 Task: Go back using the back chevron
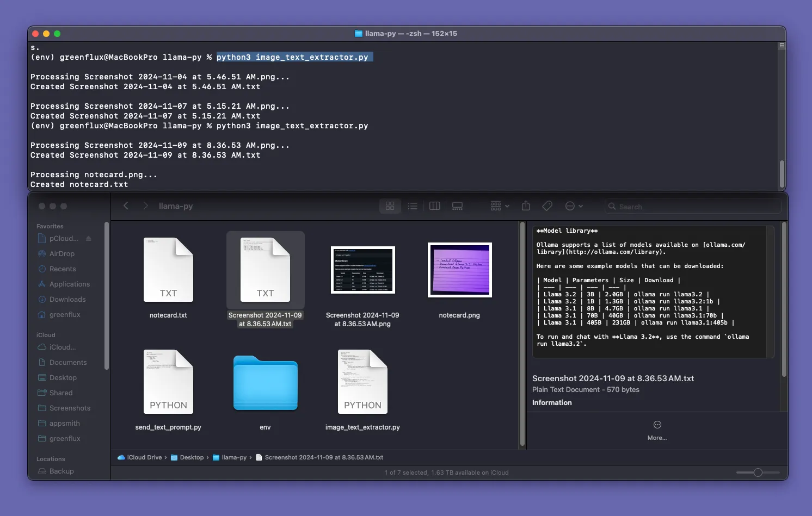coord(126,206)
